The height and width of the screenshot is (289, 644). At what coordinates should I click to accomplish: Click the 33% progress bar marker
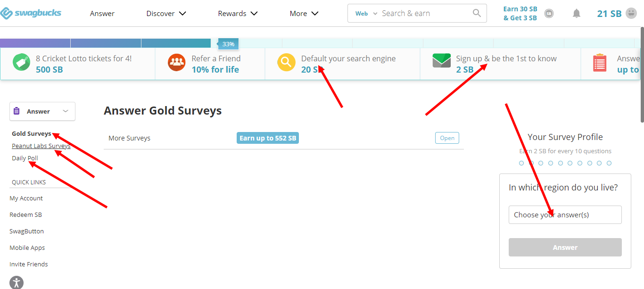pos(228,44)
